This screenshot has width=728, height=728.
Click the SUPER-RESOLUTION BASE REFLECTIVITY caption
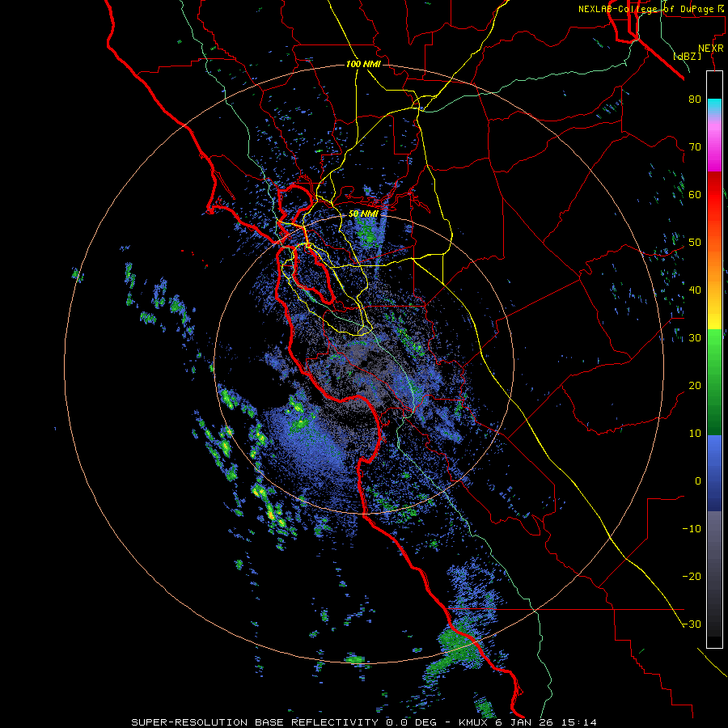pyautogui.click(x=254, y=722)
